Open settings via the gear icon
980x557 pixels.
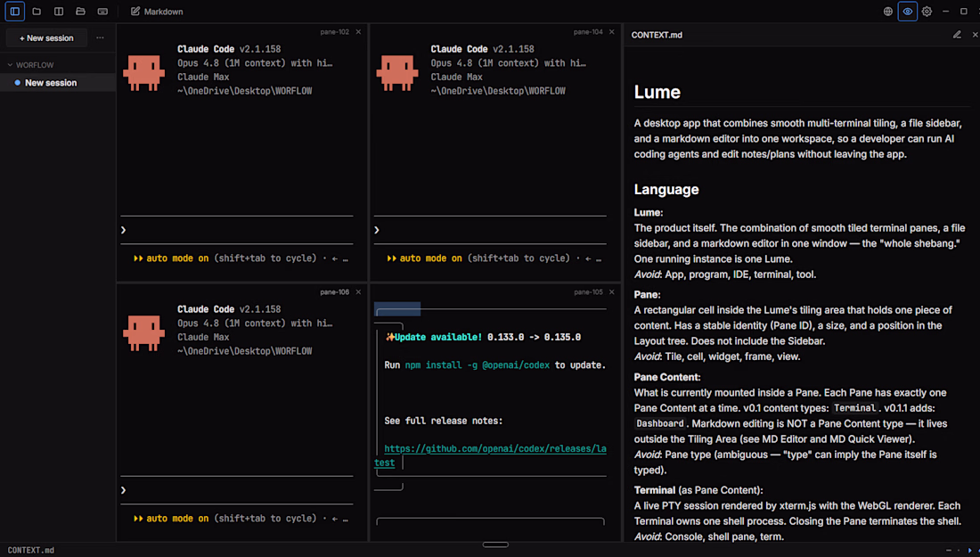click(x=927, y=12)
